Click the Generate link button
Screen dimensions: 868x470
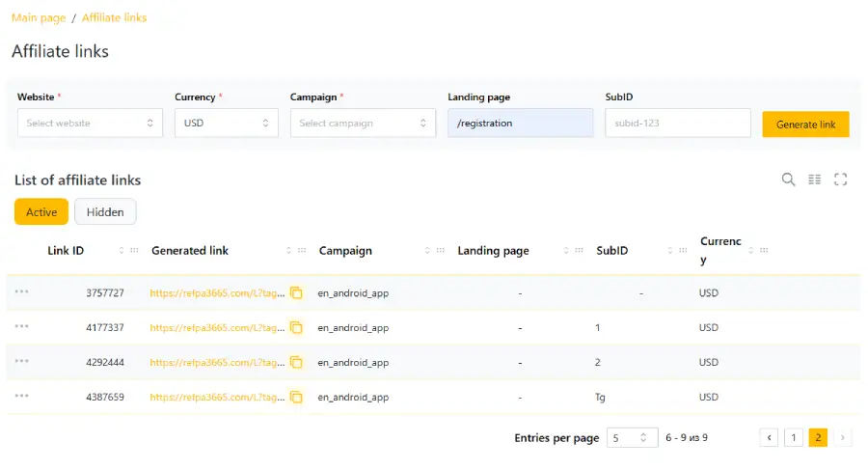(805, 124)
